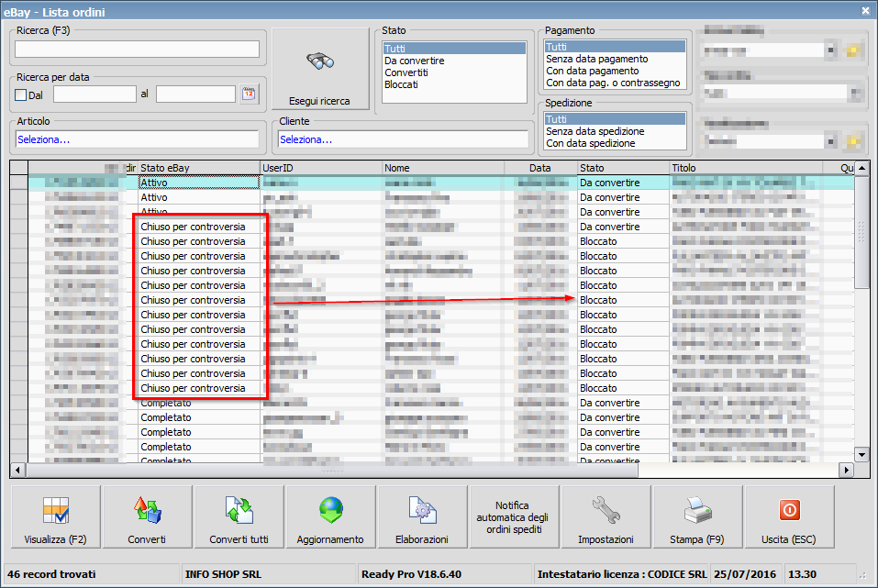
Task: Open the Articolo Seleziona... selector
Action: (x=138, y=139)
